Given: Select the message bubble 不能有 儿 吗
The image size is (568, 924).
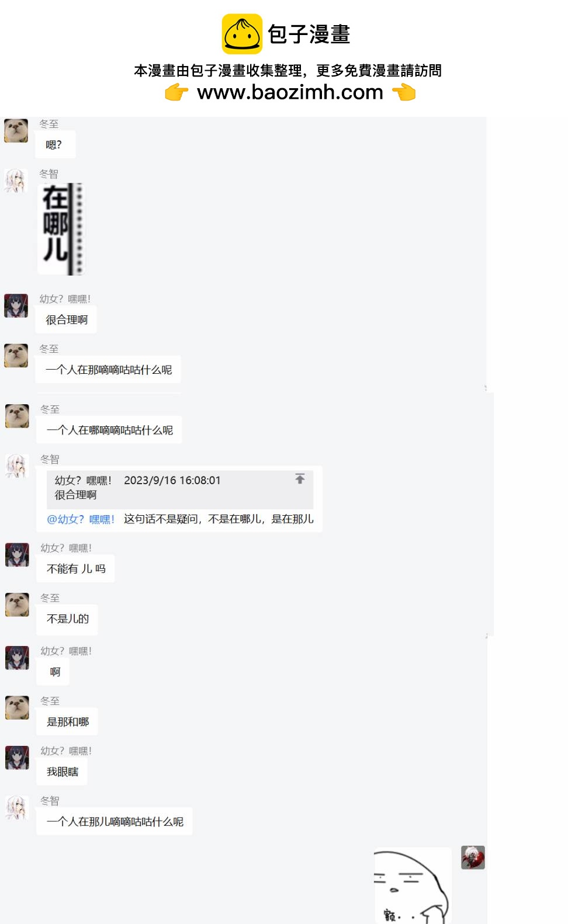Looking at the screenshot, I should 75,568.
